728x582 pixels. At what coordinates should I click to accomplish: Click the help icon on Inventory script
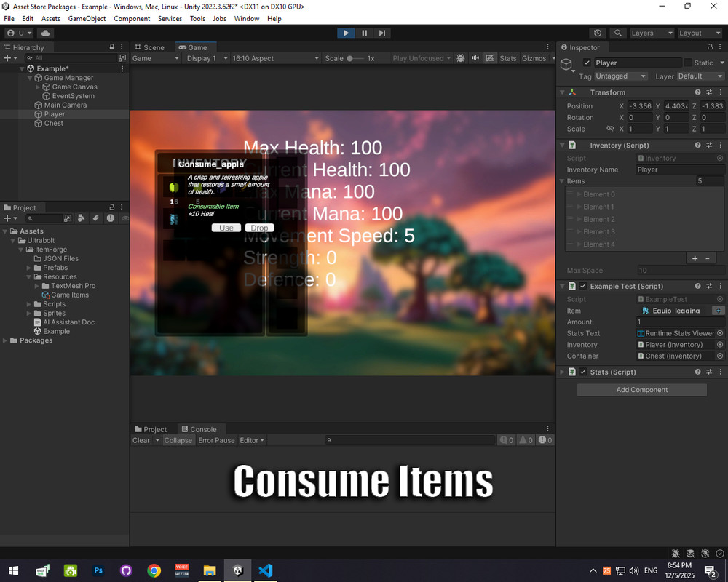(697, 145)
